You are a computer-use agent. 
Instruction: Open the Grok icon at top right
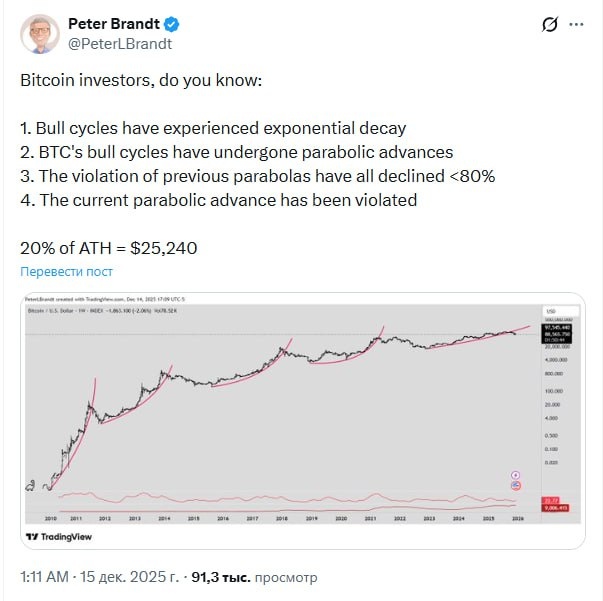tap(549, 25)
